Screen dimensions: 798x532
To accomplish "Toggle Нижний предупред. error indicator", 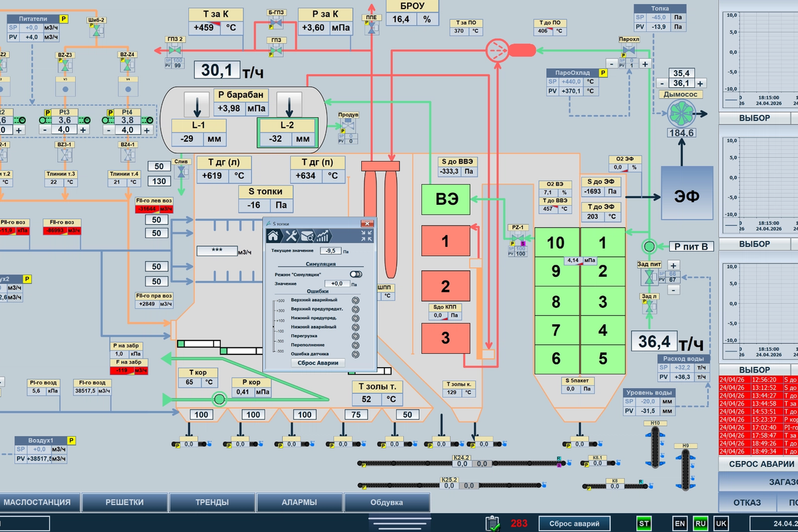I will point(356,318).
